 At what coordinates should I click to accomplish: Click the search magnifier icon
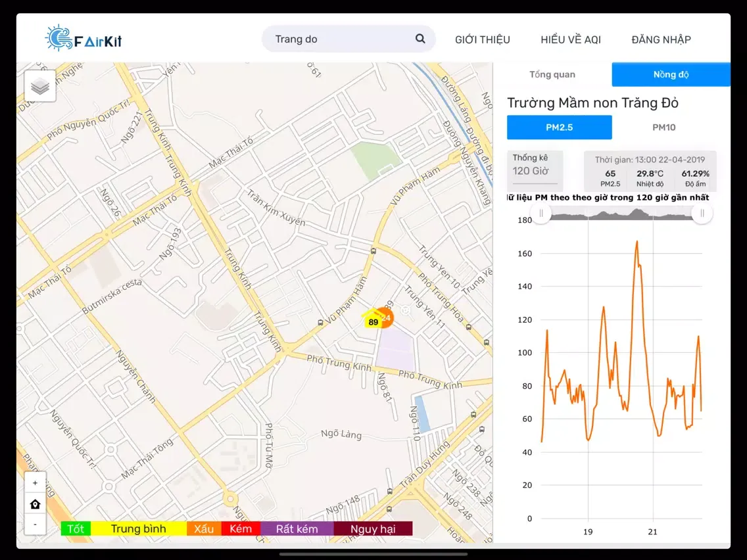tap(420, 39)
